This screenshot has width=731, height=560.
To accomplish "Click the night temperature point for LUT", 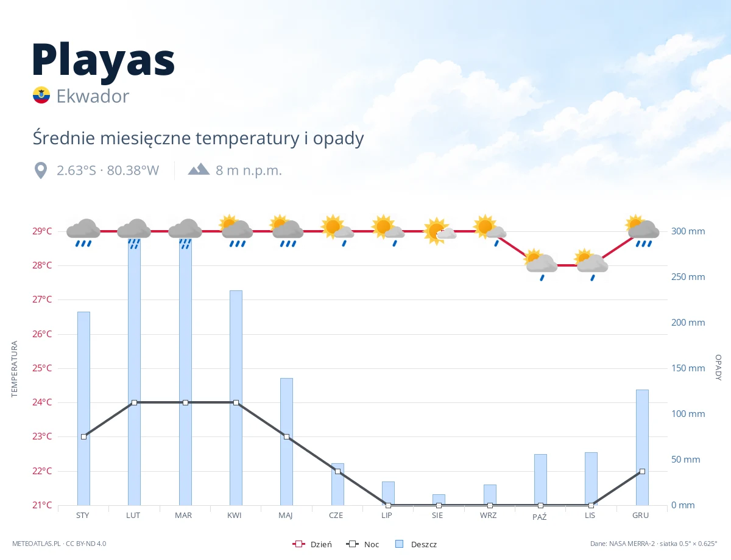I will pos(134,402).
